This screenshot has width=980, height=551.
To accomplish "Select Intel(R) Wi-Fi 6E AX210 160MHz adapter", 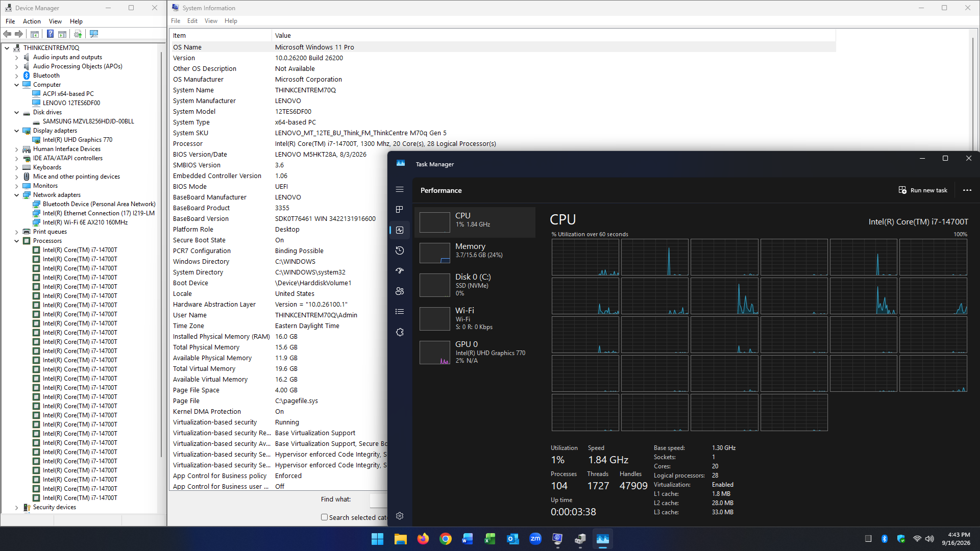I will coord(85,222).
